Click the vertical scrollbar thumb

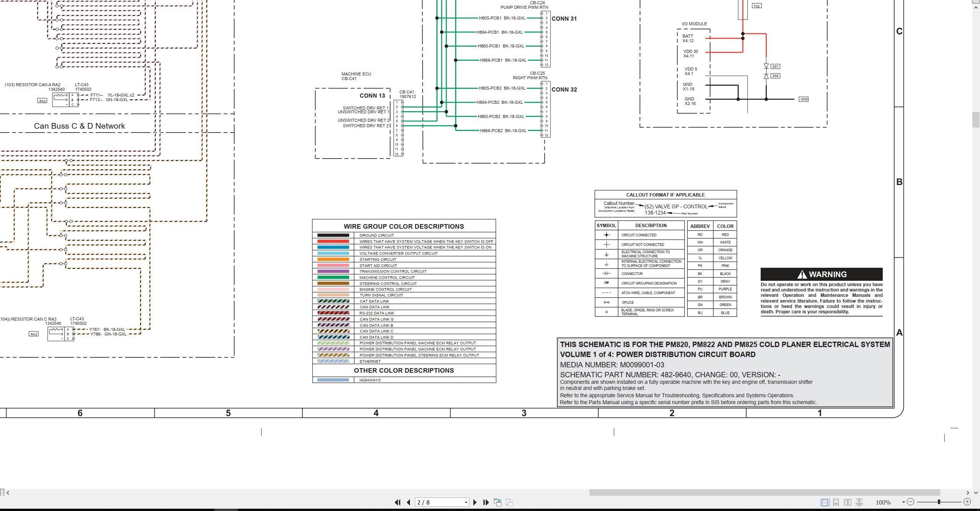coord(976,120)
